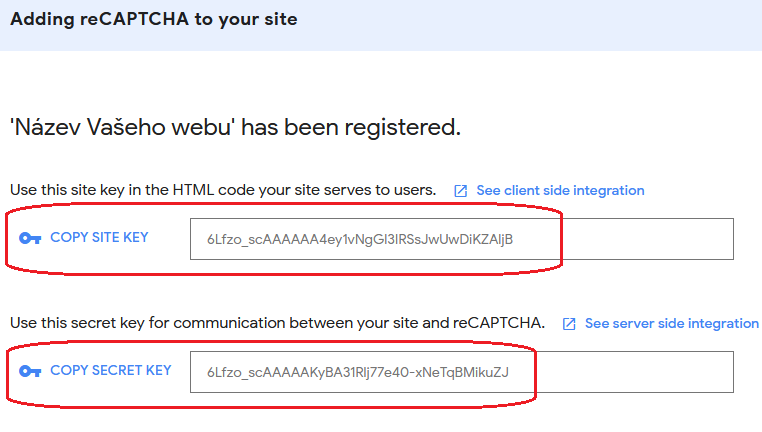Screen dimensions: 762x432
Task: Click the 'Adding reCAPTCHA to your site' header title
Action: tap(153, 19)
